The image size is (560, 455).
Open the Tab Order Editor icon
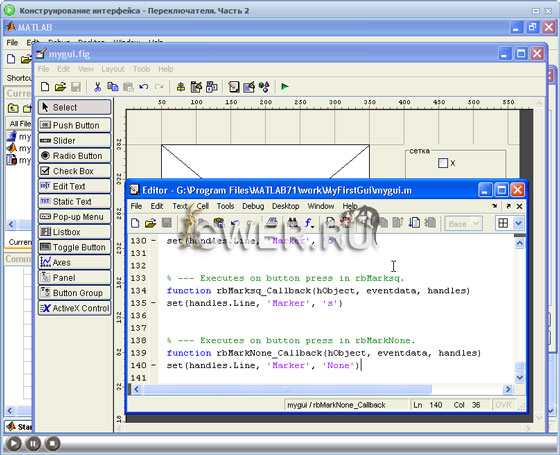[x=212, y=86]
